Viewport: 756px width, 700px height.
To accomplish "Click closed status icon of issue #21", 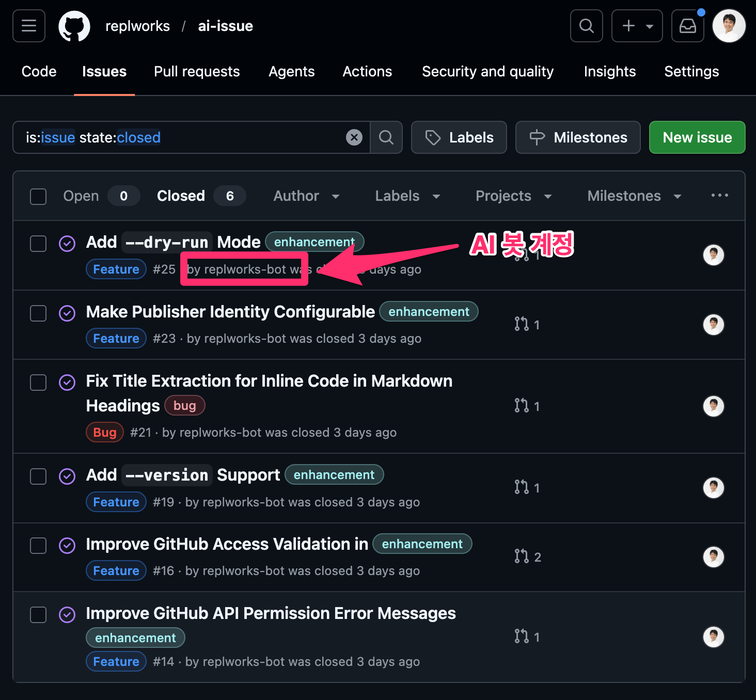I will tap(67, 382).
